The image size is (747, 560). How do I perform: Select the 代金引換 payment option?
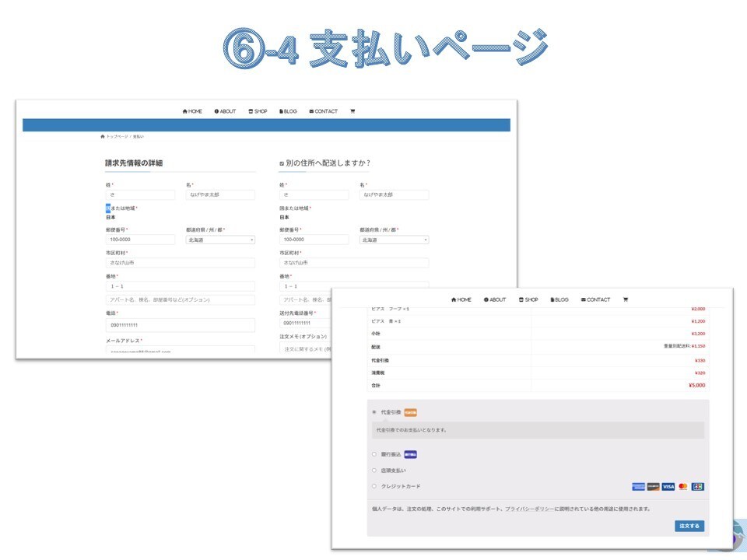374,412
